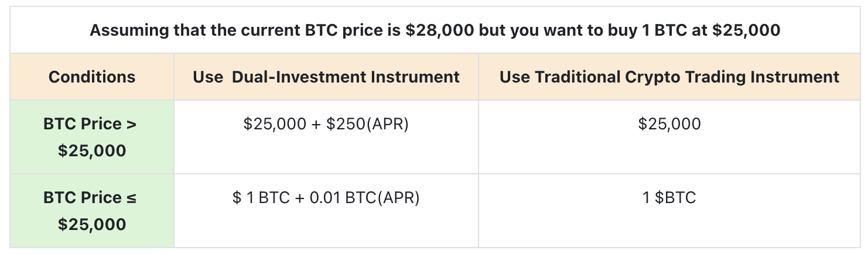
Task: Click the title sentence starting with "Assuming that"
Action: tap(434, 30)
